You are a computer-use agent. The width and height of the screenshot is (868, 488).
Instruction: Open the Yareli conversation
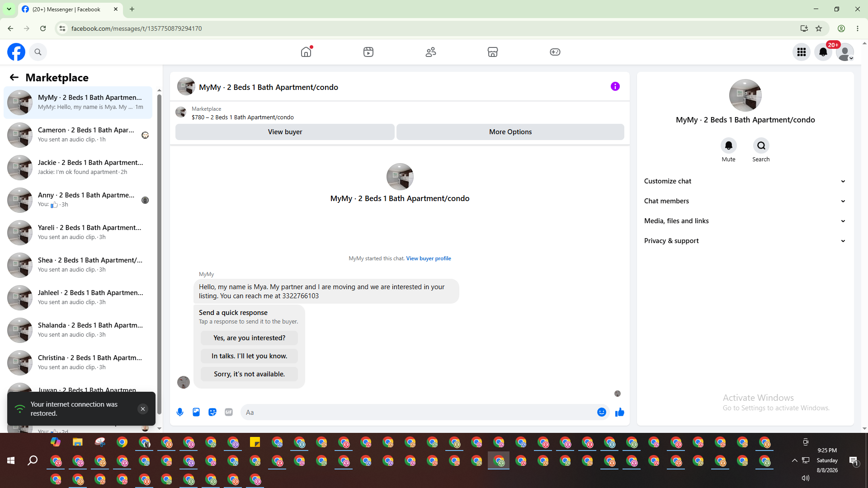pyautogui.click(x=78, y=233)
